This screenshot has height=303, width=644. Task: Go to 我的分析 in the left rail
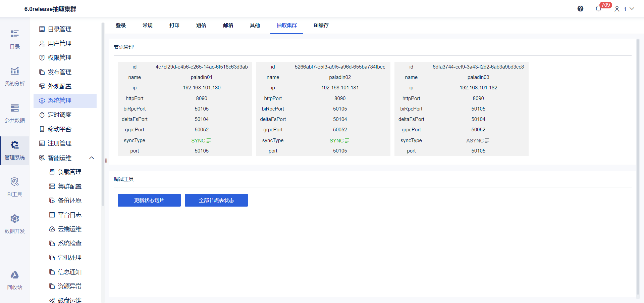(14, 76)
